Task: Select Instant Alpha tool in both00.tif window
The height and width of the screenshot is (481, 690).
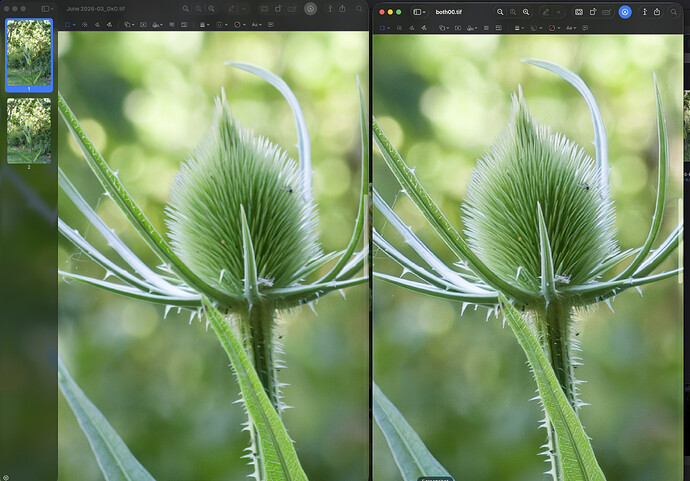Action: pos(399,28)
